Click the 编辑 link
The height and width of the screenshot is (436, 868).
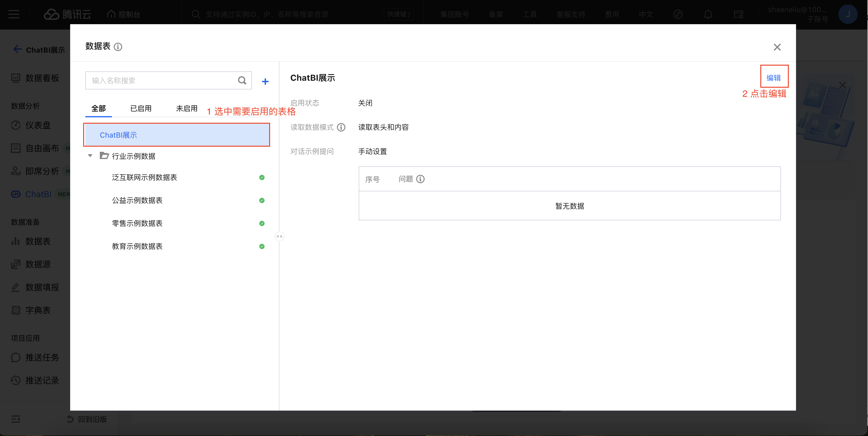tap(773, 78)
